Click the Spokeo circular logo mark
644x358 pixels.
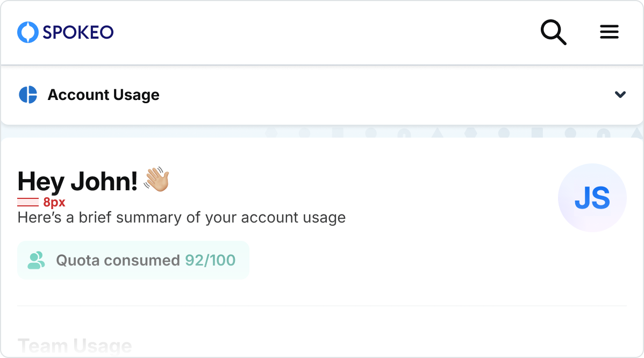(28, 32)
